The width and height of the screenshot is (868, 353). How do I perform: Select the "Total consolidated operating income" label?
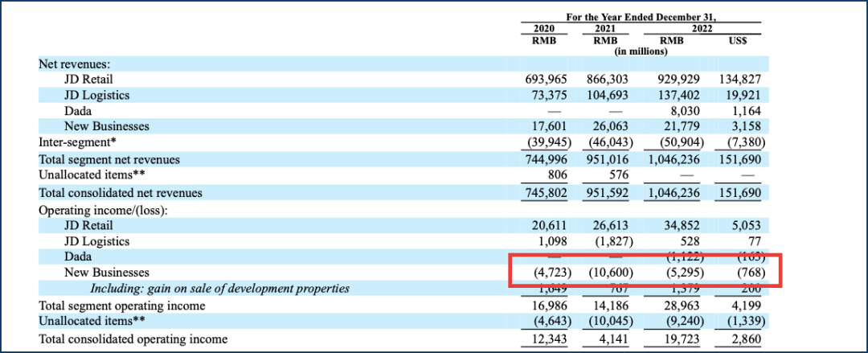tap(133, 339)
